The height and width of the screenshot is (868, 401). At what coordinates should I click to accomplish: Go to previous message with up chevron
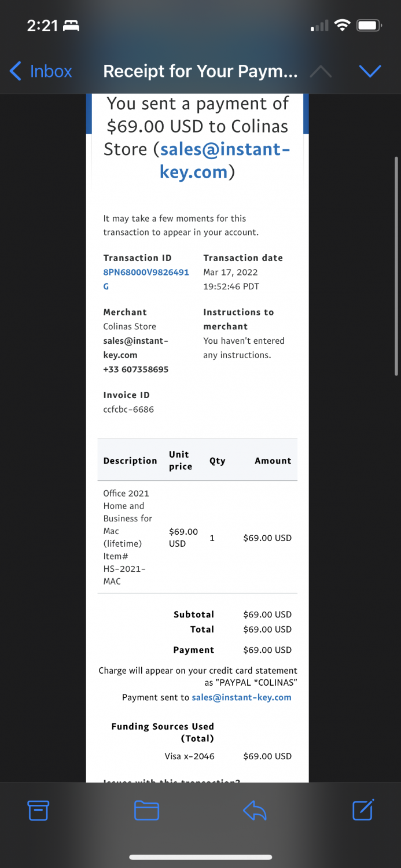(x=321, y=71)
